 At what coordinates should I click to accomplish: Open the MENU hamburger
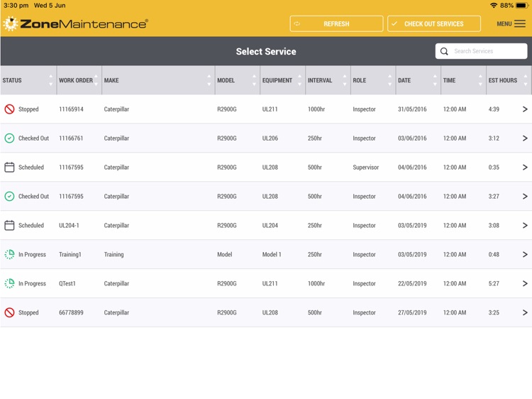(x=511, y=23)
